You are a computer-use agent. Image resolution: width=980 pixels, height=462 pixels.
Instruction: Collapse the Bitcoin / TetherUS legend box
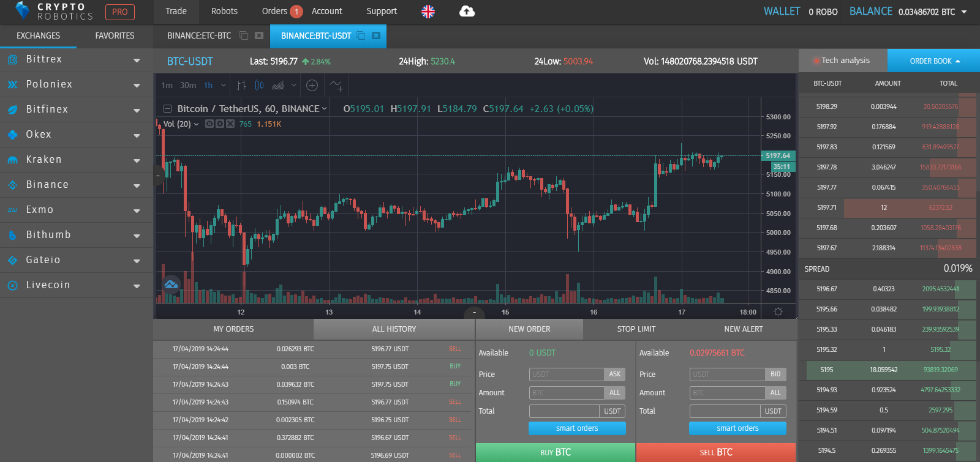tap(167, 108)
